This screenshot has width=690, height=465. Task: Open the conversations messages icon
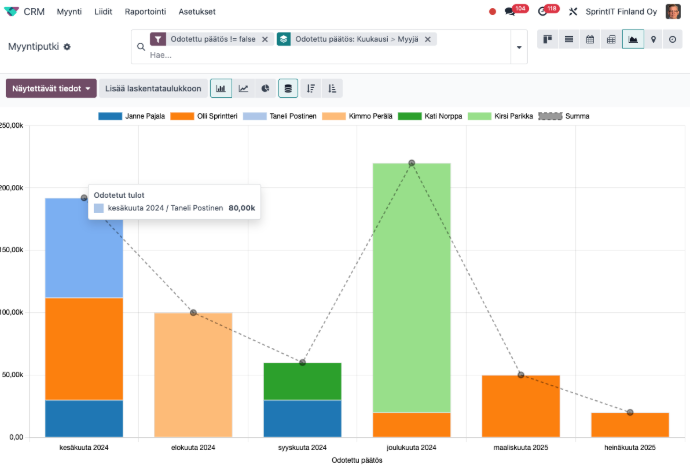[x=511, y=12]
